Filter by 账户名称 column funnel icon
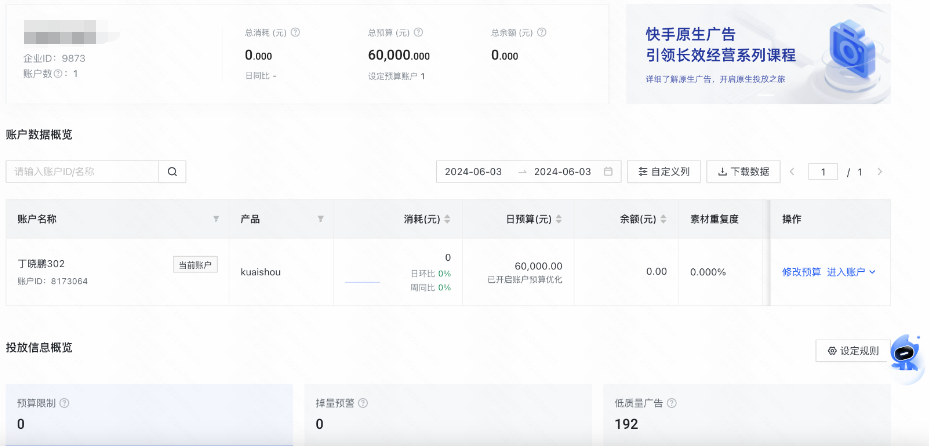 tap(216, 219)
